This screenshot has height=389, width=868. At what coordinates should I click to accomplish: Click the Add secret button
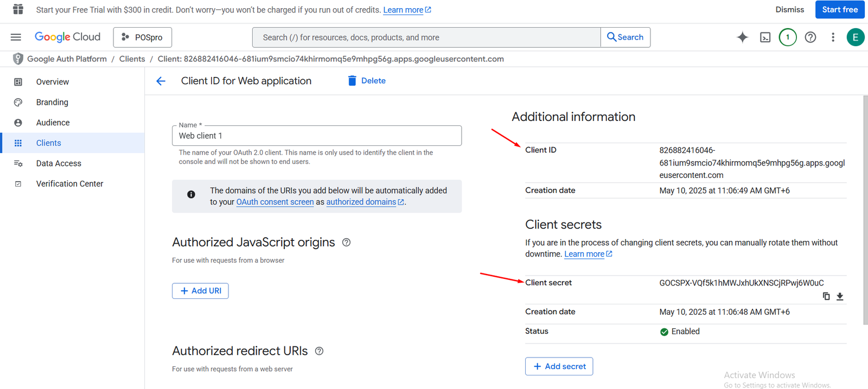559,366
